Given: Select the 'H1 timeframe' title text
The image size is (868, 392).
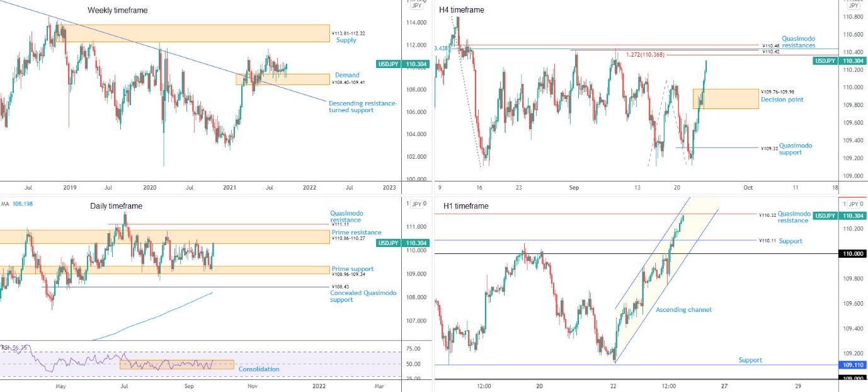Looking at the screenshot, I should coord(465,206).
